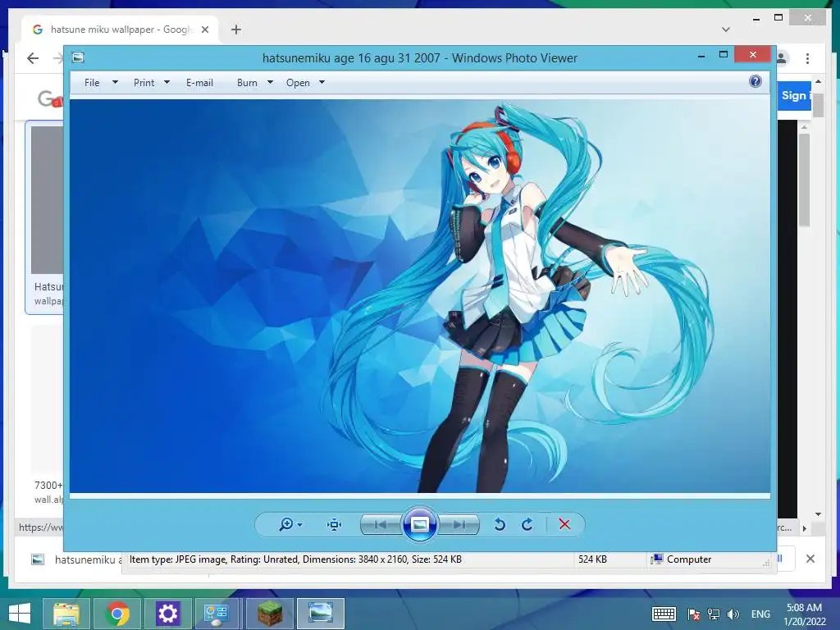
Task: Rotate the image clockwise
Action: point(527,524)
